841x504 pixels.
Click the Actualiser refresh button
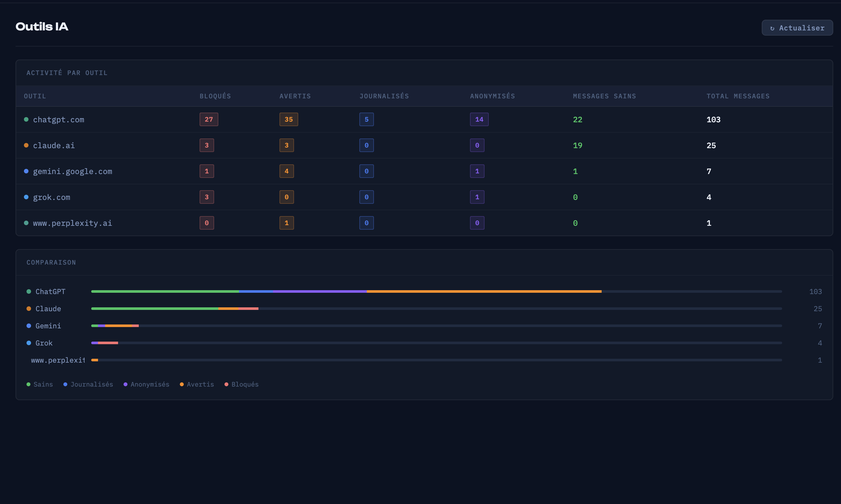(797, 28)
